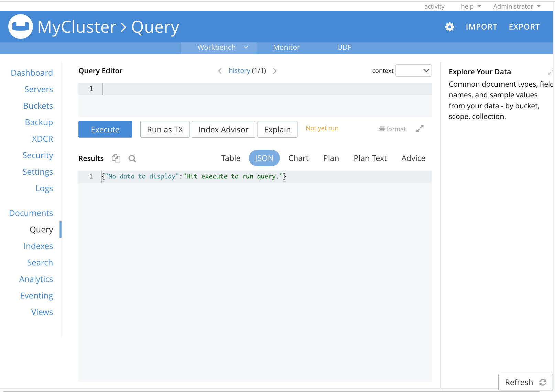Open the query context dropdown
This screenshot has width=555, height=392.
tap(413, 70)
